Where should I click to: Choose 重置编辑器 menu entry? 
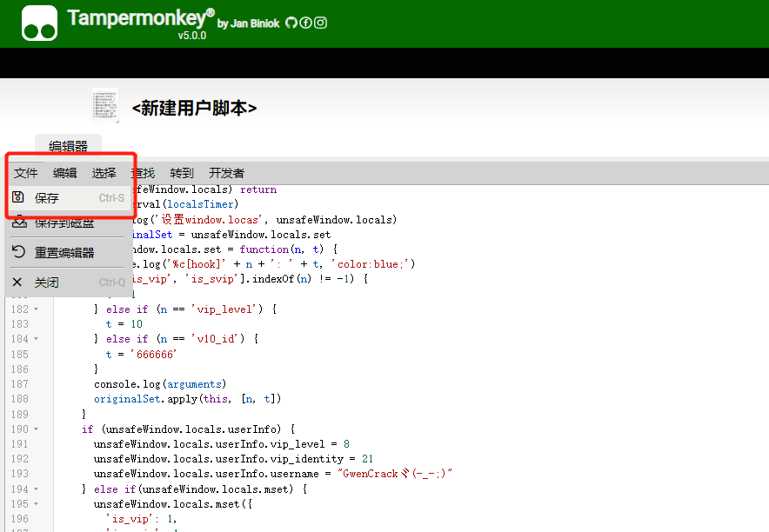[68, 253]
